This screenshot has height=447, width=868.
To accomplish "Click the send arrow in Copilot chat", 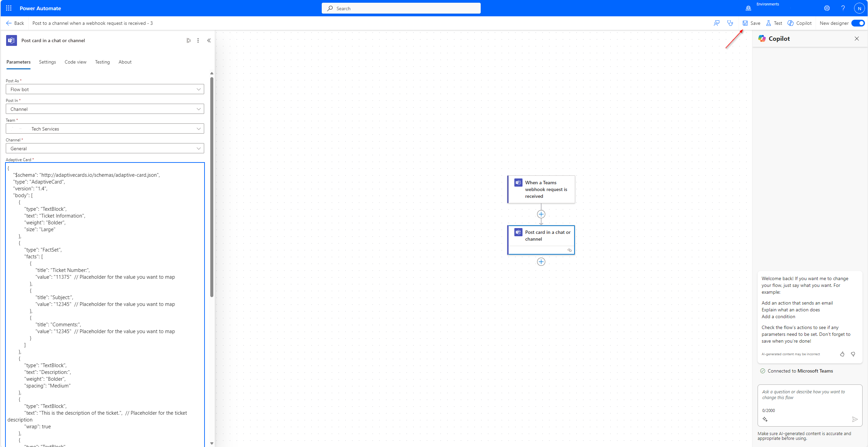I will pos(855,419).
